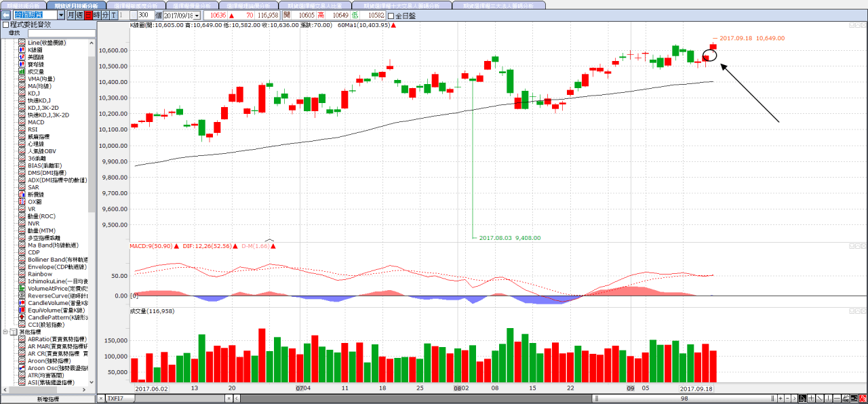The width and height of the screenshot is (868, 404).
Task: Switch to the 週 weekly period toggle
Action: (79, 15)
